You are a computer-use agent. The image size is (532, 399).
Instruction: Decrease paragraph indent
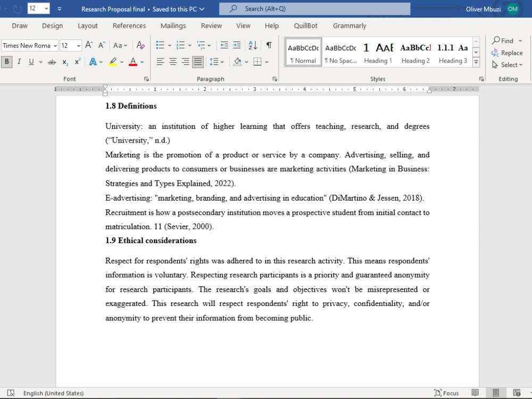click(225, 45)
